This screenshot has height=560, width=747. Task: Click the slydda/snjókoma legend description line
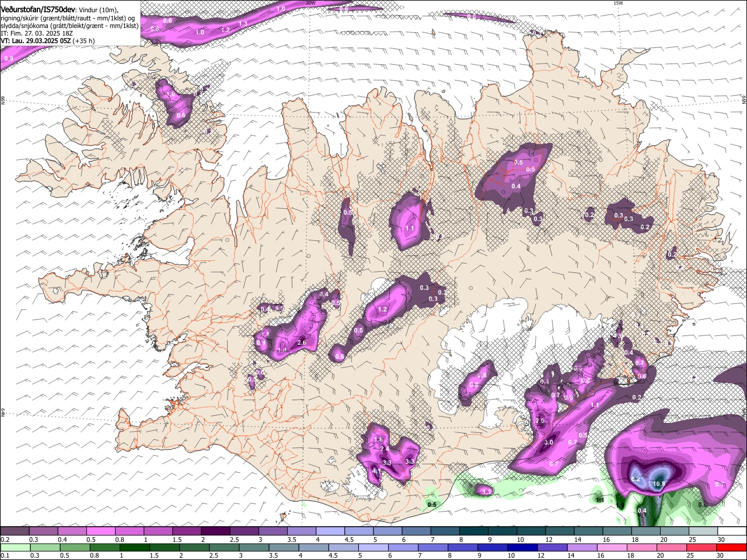(x=69, y=25)
